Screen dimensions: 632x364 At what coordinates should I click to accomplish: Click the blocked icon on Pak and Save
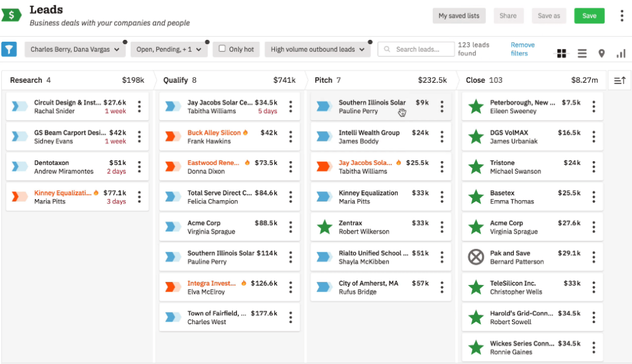coord(476,257)
